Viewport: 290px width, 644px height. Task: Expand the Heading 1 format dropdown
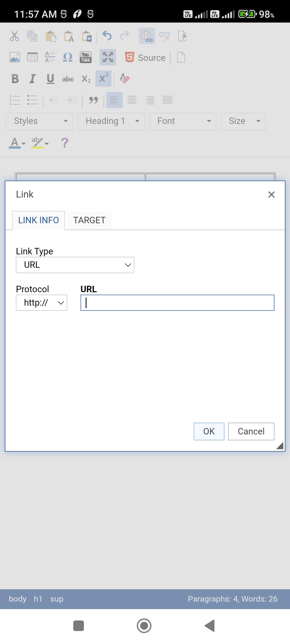[111, 122]
